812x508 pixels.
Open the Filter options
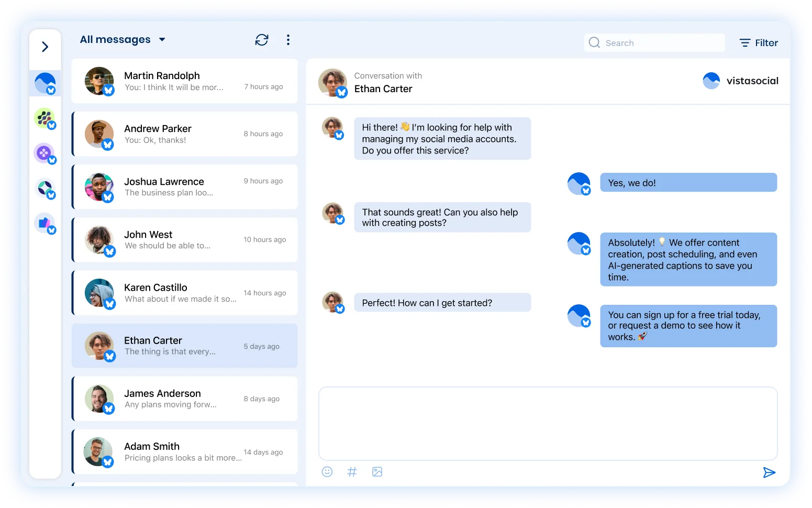coord(758,42)
